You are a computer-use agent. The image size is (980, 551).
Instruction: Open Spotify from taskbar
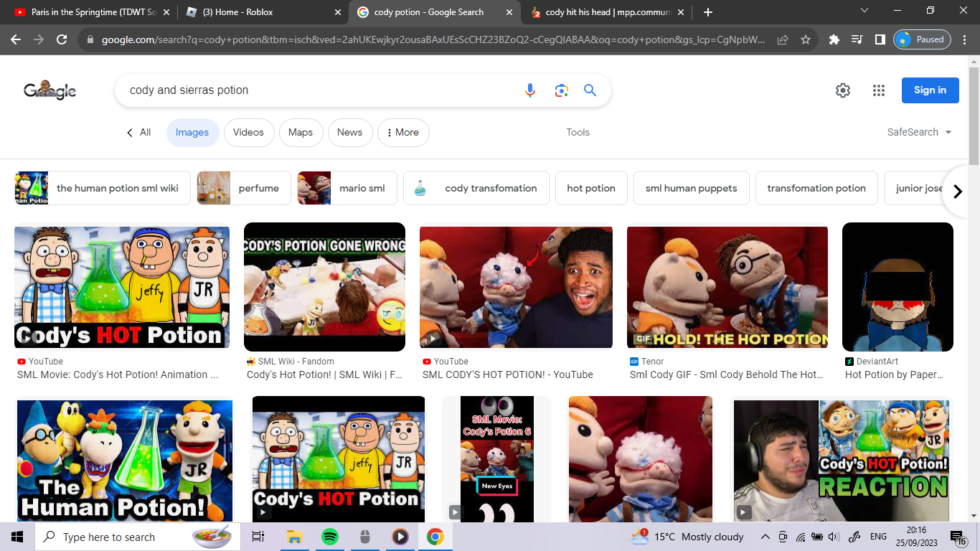329,537
